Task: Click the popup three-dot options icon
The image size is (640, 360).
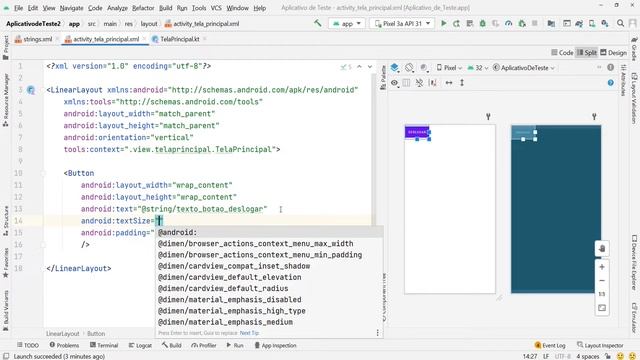Action: [378, 333]
